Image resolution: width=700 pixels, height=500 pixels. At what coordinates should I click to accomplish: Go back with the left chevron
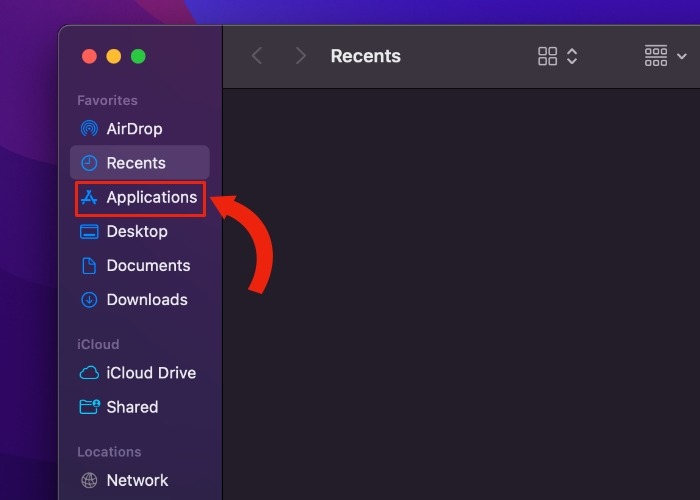(257, 56)
